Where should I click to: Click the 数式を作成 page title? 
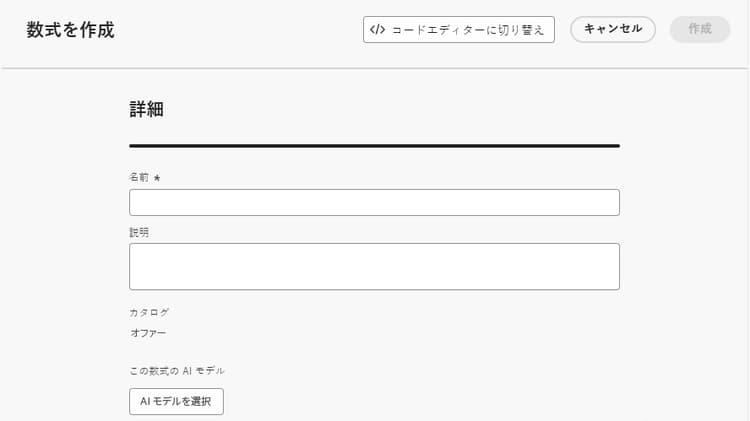click(x=70, y=30)
